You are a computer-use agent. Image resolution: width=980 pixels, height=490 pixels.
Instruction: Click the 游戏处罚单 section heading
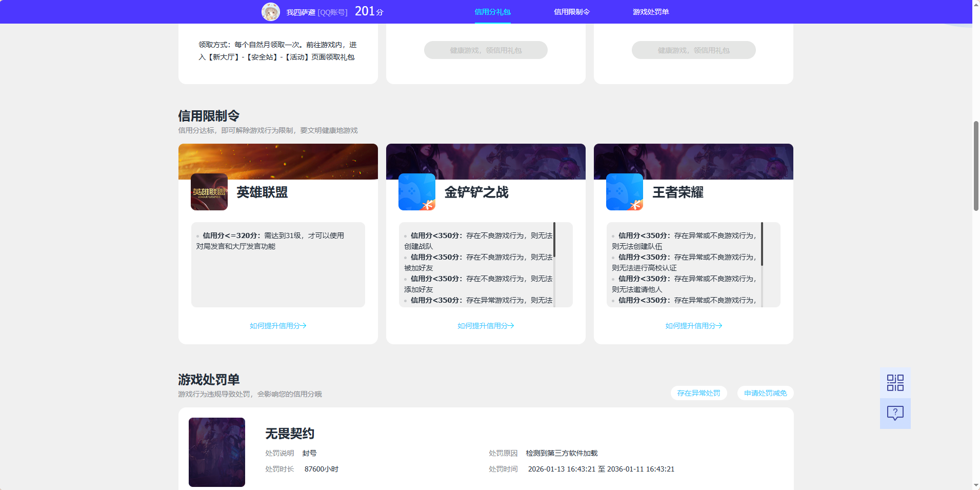pyautogui.click(x=209, y=380)
